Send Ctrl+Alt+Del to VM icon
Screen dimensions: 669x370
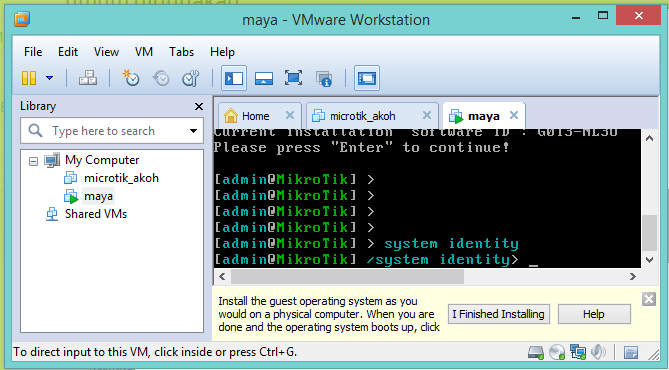(88, 78)
